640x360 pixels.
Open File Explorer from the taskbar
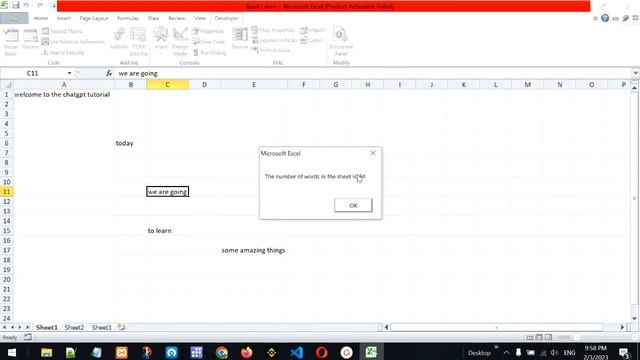(x=46, y=352)
